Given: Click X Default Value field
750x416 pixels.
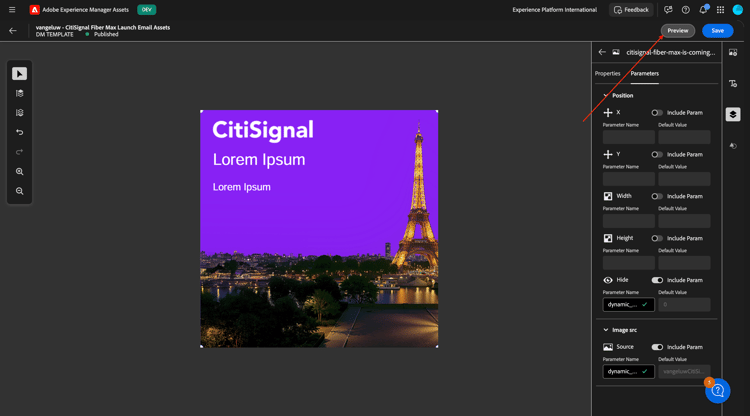Looking at the screenshot, I should pos(684,137).
